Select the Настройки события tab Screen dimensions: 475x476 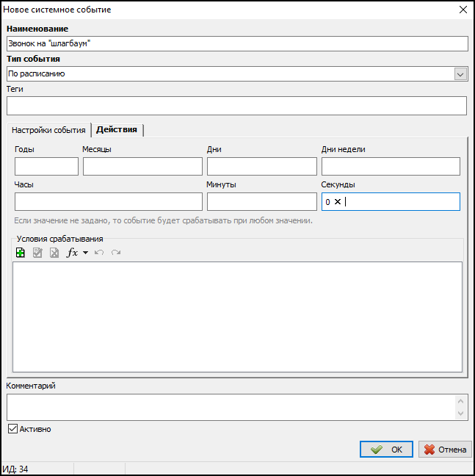coord(48,130)
